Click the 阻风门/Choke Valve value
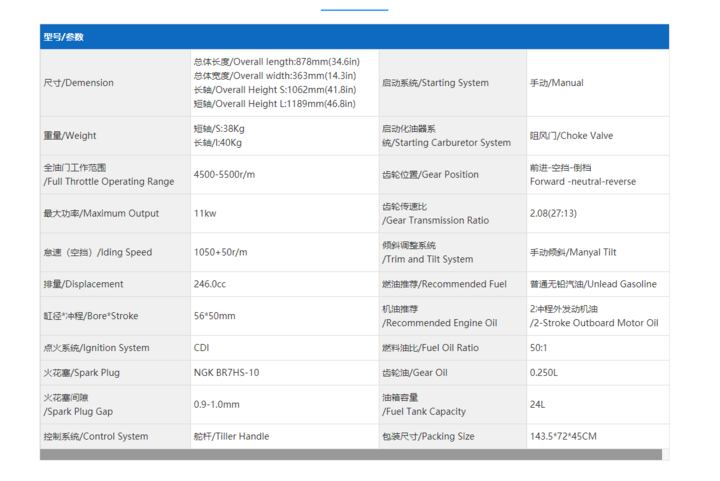This screenshot has width=720, height=481. (572, 136)
